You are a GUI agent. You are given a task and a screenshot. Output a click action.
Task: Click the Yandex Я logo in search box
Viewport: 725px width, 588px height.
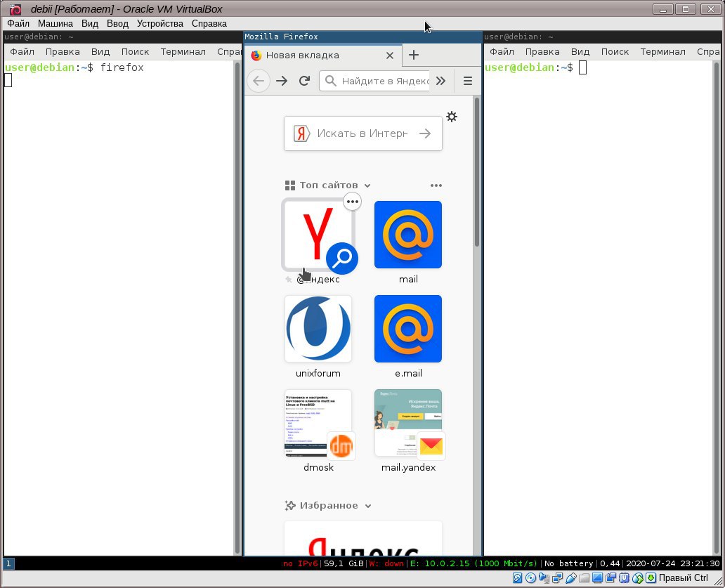coord(301,133)
